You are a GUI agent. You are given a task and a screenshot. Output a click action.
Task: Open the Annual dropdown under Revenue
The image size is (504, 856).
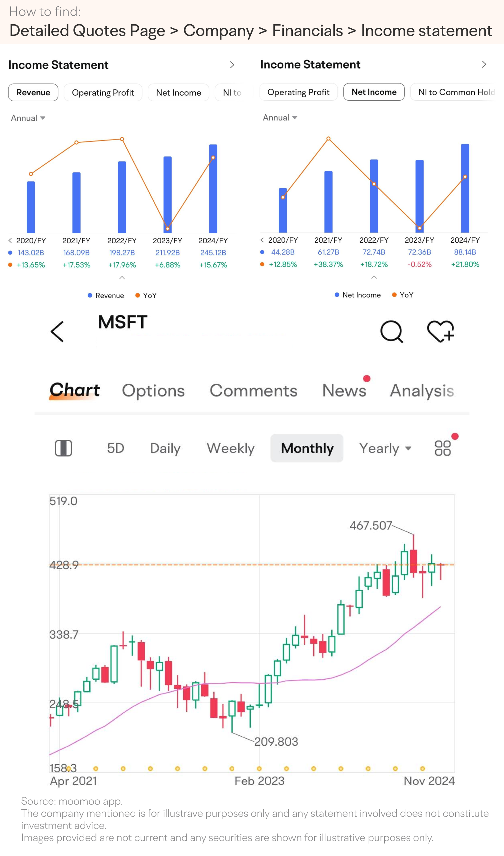point(28,118)
